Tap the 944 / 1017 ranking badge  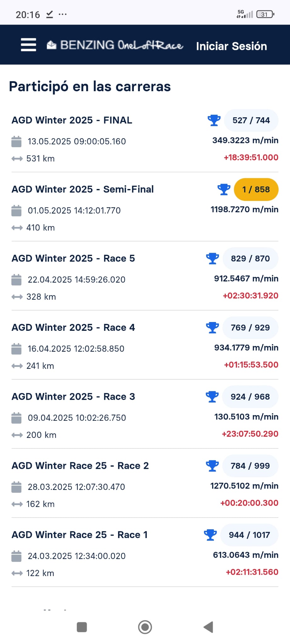(249, 535)
